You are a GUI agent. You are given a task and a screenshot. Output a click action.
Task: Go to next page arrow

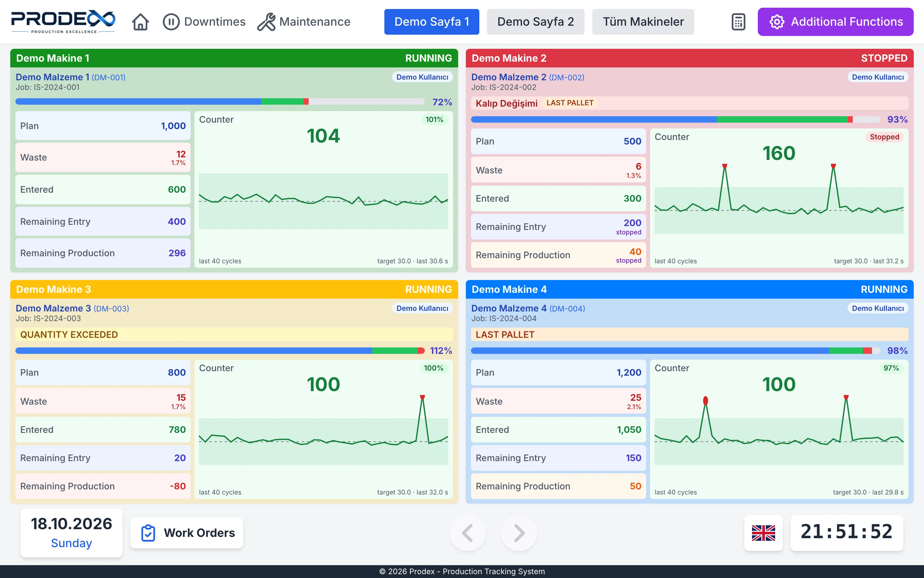(x=519, y=533)
